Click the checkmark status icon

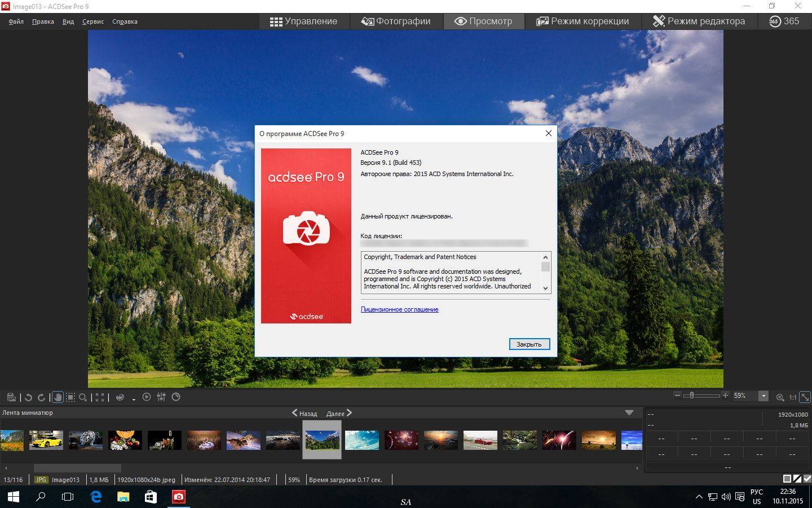point(806,479)
